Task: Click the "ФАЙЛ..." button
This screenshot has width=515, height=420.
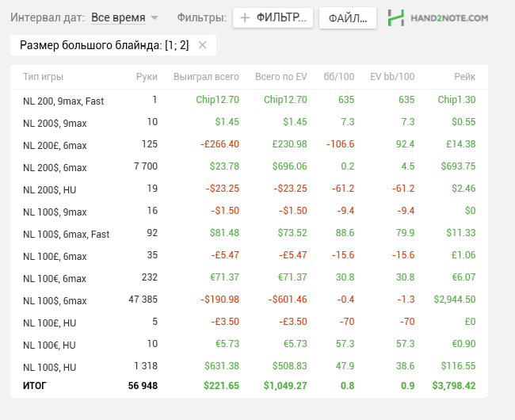Action: point(347,17)
